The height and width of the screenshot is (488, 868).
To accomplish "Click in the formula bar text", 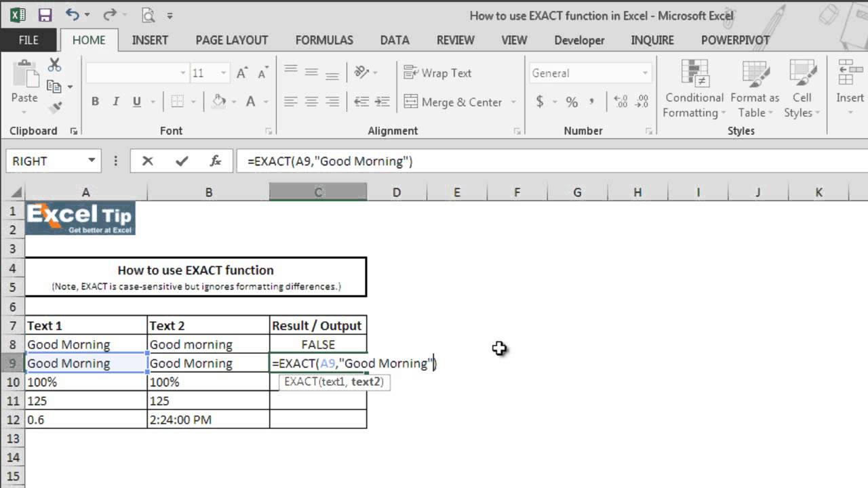I will (330, 161).
